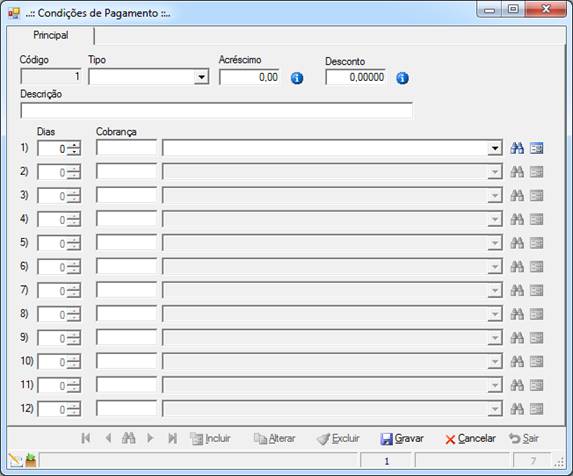This screenshot has height=476, width=573.
Task: Expand the row 2 Cobrança combo box
Action: [494, 172]
